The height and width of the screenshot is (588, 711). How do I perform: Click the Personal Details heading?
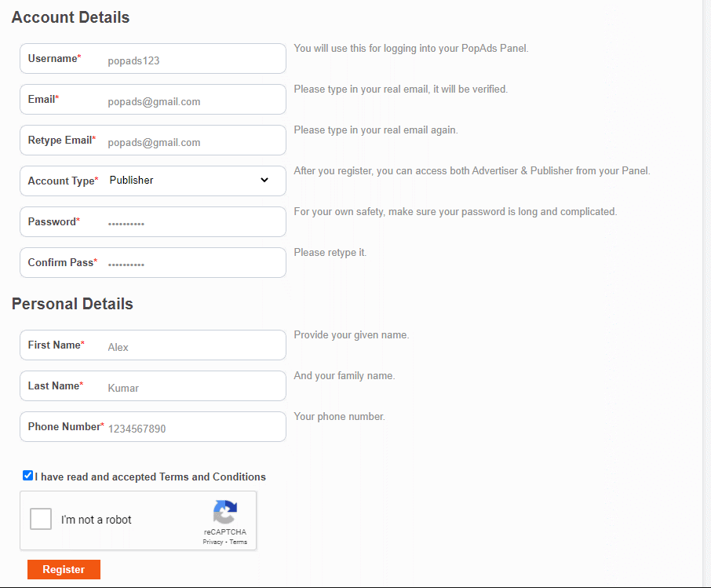[72, 304]
